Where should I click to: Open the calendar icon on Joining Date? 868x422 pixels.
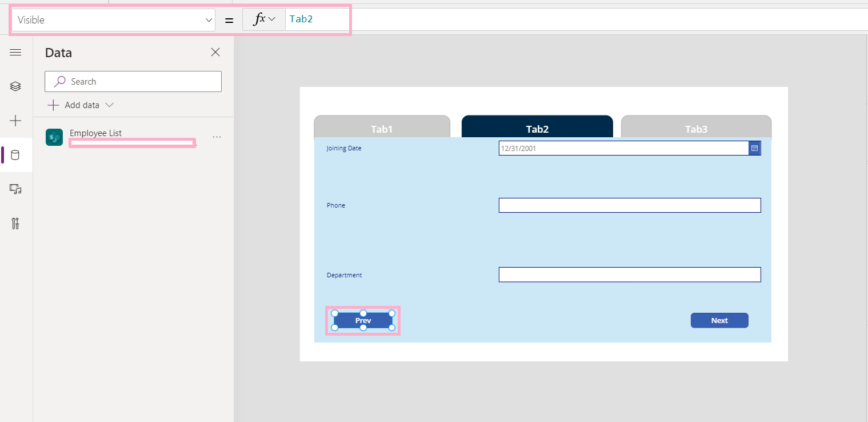click(x=754, y=148)
